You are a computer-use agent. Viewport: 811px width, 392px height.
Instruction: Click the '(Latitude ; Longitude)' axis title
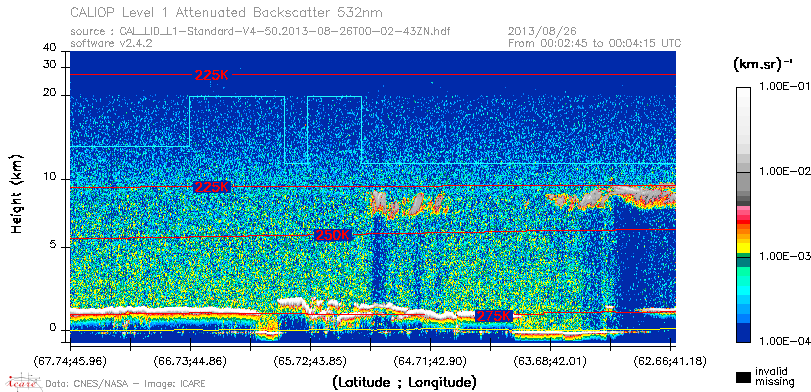tap(405, 382)
